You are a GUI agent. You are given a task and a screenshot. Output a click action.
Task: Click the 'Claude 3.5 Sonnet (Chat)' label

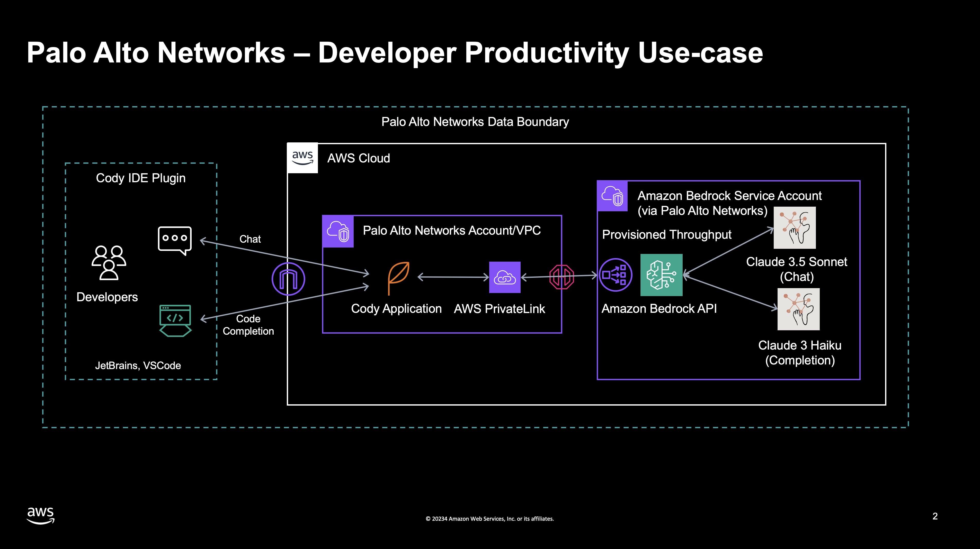797,269
